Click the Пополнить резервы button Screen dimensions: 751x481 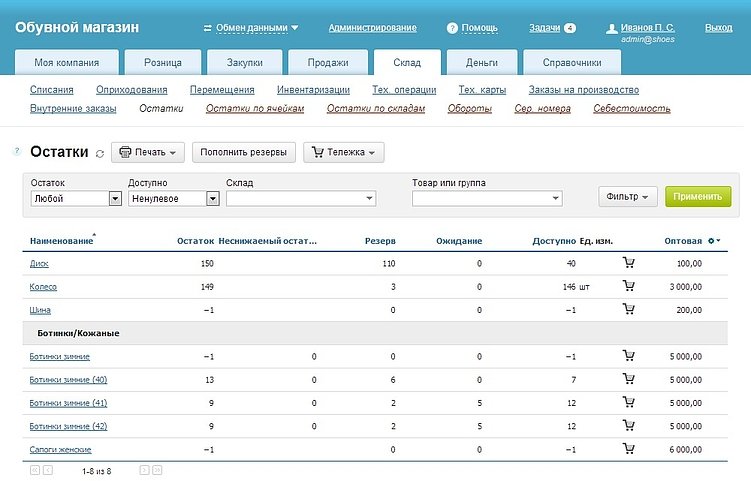(x=244, y=153)
